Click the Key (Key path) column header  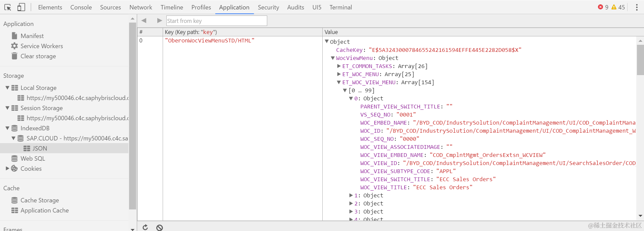tap(242, 32)
